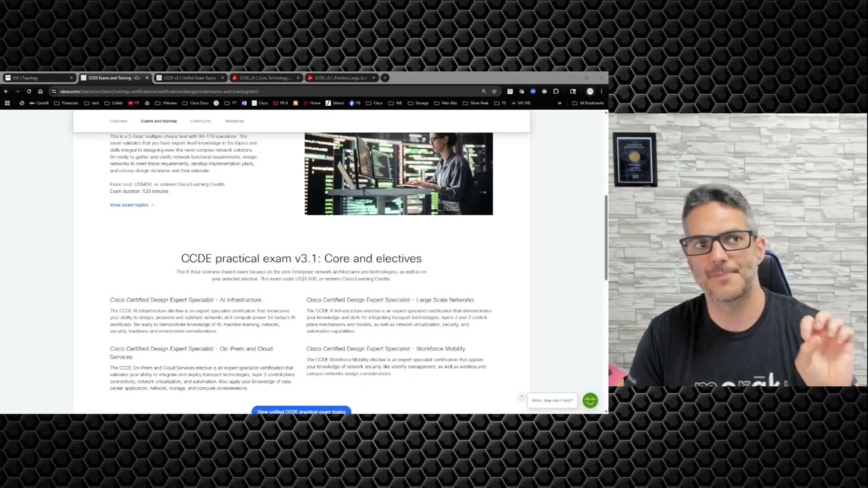
Task: Select the Exams and training section
Action: pyautogui.click(x=159, y=121)
